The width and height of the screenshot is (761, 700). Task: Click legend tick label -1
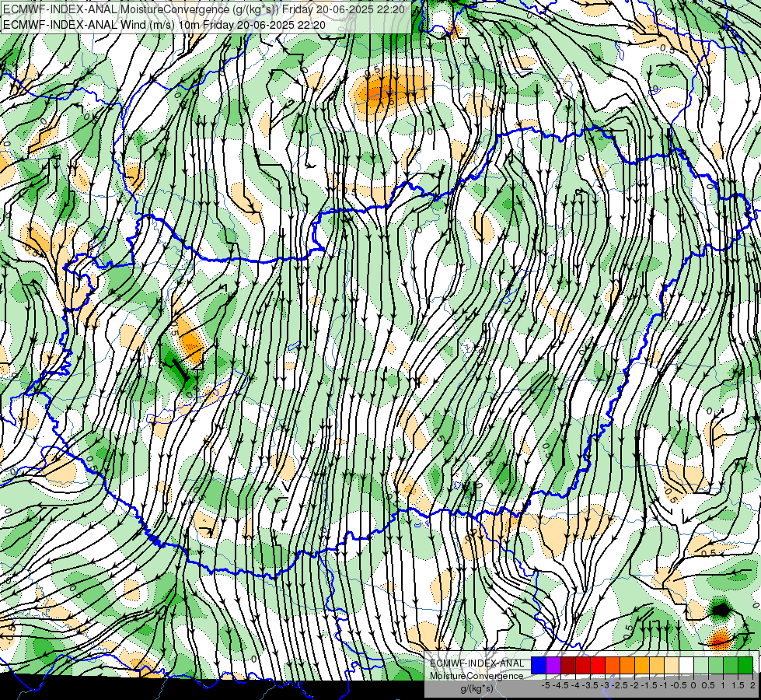pos(664,685)
